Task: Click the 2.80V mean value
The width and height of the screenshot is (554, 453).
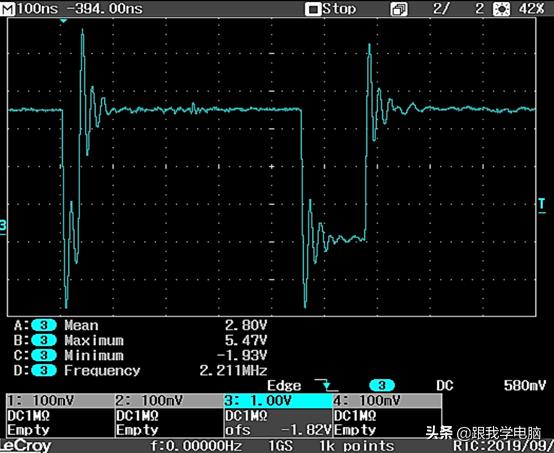Action: (246, 325)
